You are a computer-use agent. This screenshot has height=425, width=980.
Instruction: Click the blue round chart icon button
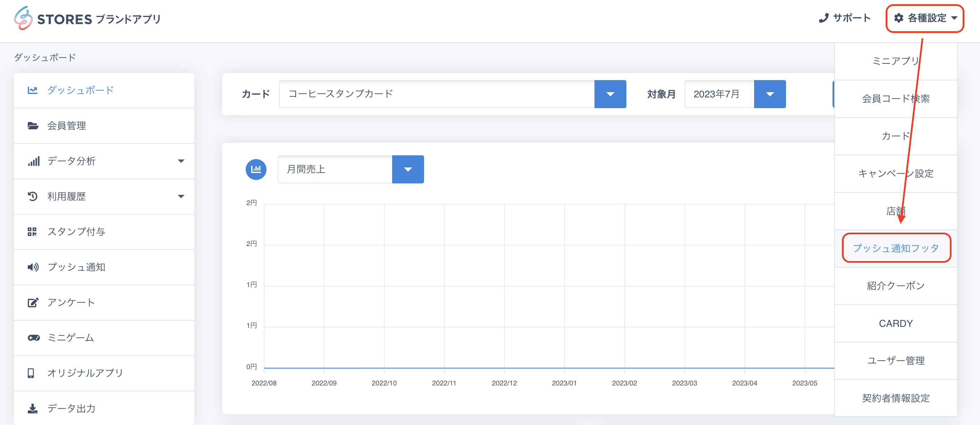tap(256, 169)
